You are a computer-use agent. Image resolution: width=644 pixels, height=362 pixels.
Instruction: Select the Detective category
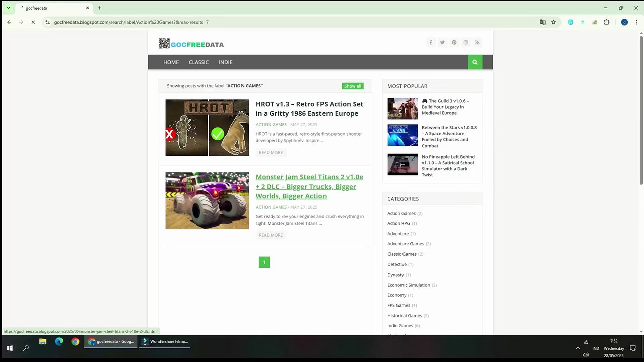pyautogui.click(x=397, y=264)
